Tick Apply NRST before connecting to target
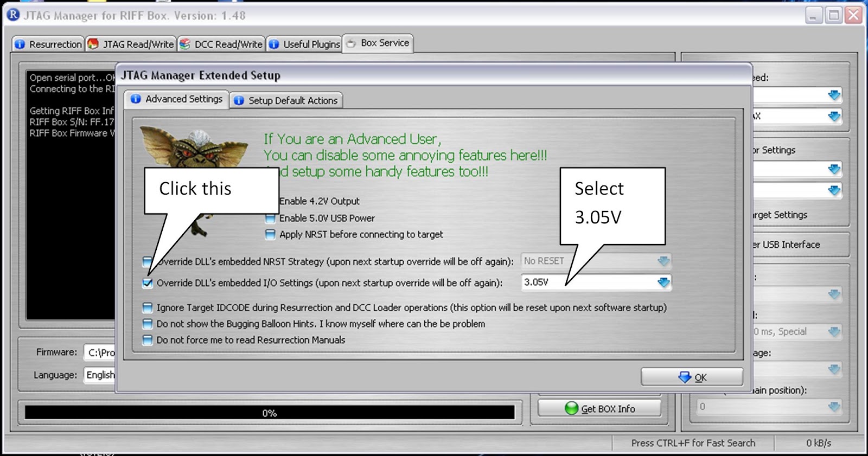This screenshot has height=456, width=868. tap(270, 234)
